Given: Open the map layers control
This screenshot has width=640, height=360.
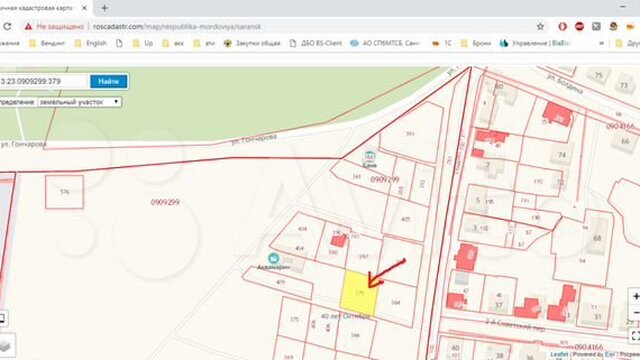Looking at the screenshot, I should (x=5, y=345).
